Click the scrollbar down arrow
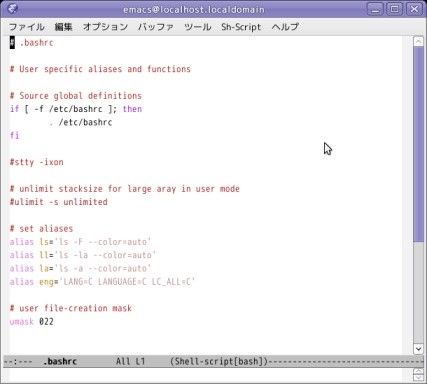Image resolution: width=427 pixels, height=384 pixels. coord(418,348)
